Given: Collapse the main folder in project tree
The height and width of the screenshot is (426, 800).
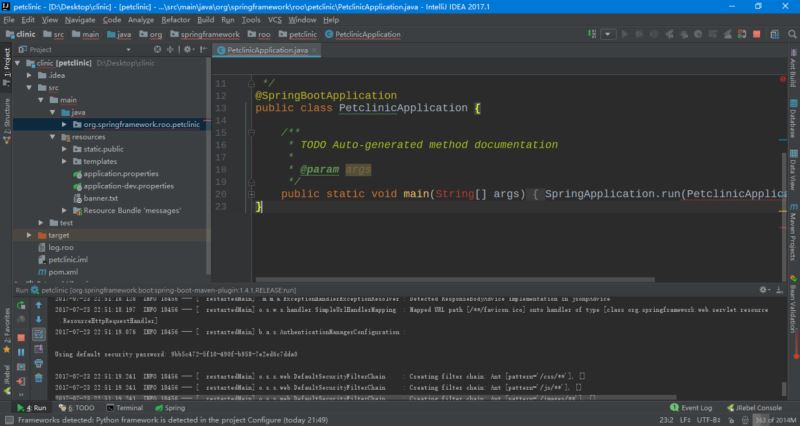Looking at the screenshot, I should coord(41,100).
